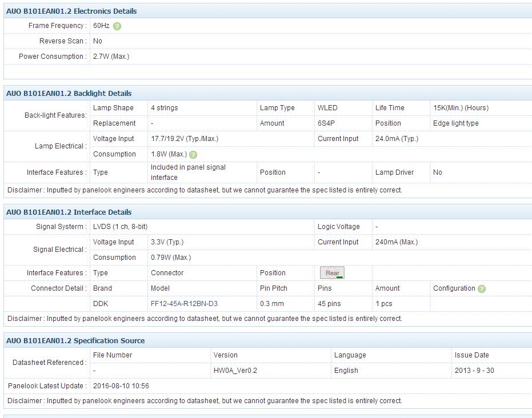Screen dimensions: 532x418
Task: Click the 6S4P amount value
Action: point(326,123)
